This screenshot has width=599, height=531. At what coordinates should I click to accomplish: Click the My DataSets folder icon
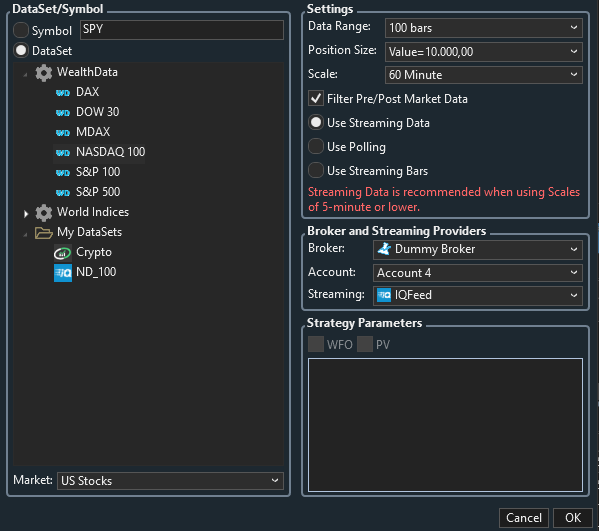[x=44, y=233]
